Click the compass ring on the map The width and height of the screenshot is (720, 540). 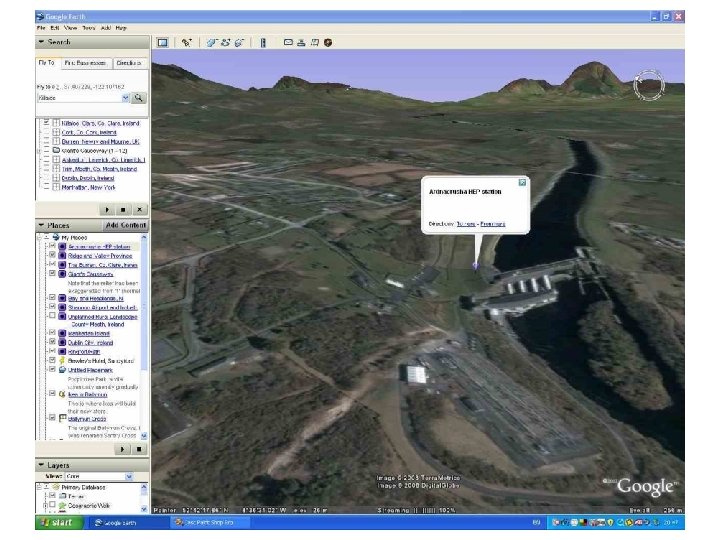pos(648,84)
